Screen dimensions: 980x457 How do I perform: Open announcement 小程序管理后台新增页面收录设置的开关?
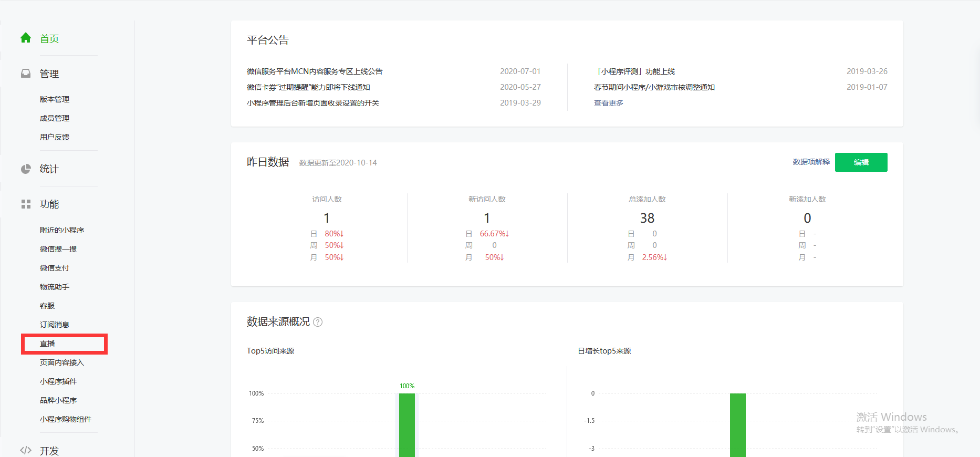click(x=313, y=103)
